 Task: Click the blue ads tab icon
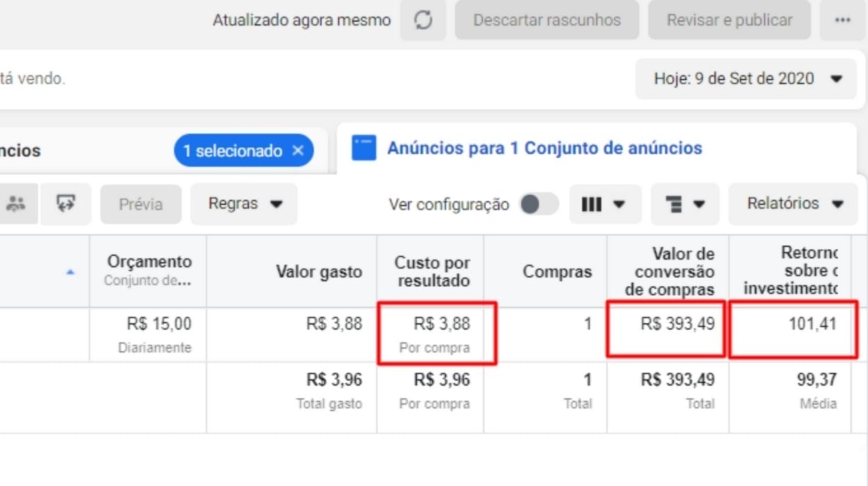click(x=364, y=149)
